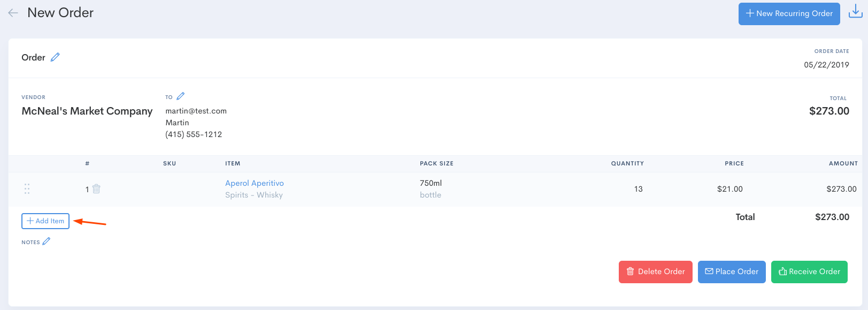
Task: Edit the TO recipient with pencil icon
Action: pyautogui.click(x=181, y=96)
